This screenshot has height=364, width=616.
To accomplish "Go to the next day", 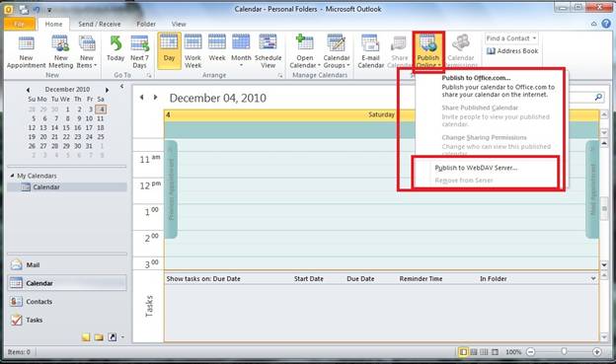I will pyautogui.click(x=156, y=97).
